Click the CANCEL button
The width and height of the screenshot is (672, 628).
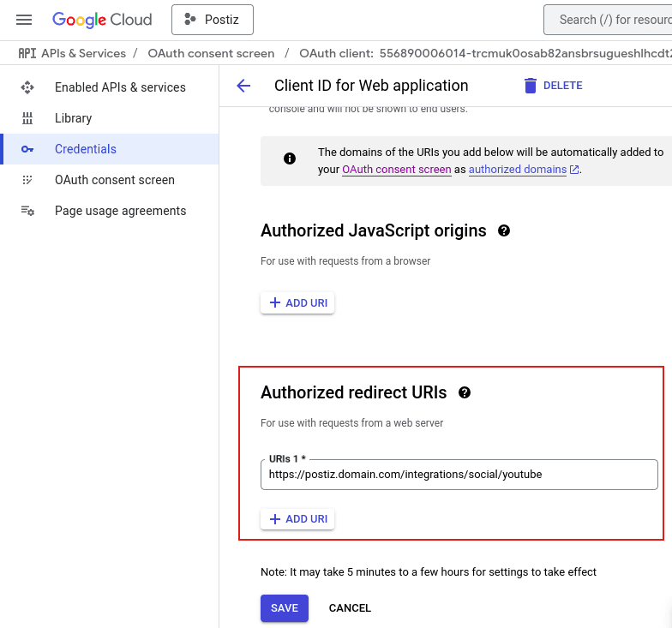pos(350,608)
